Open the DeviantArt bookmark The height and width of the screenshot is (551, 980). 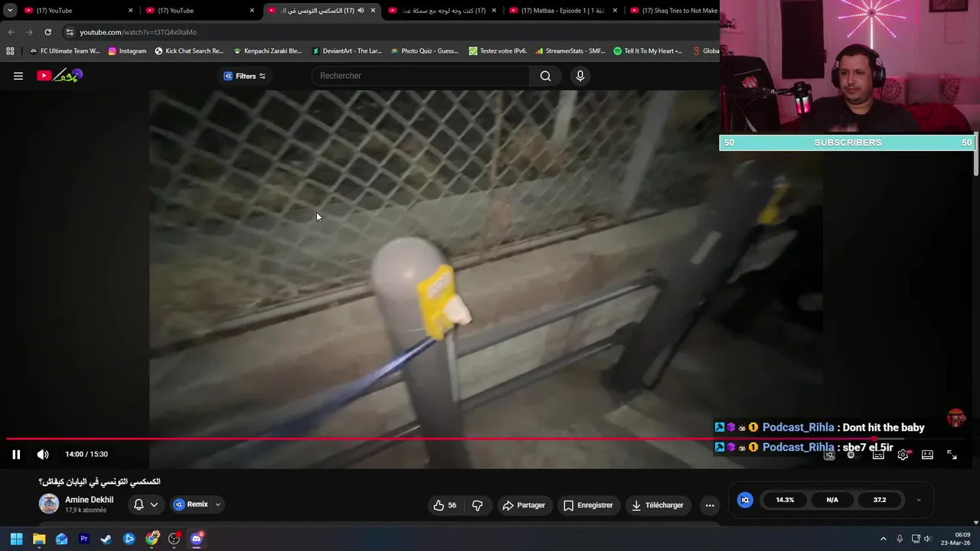347,51
